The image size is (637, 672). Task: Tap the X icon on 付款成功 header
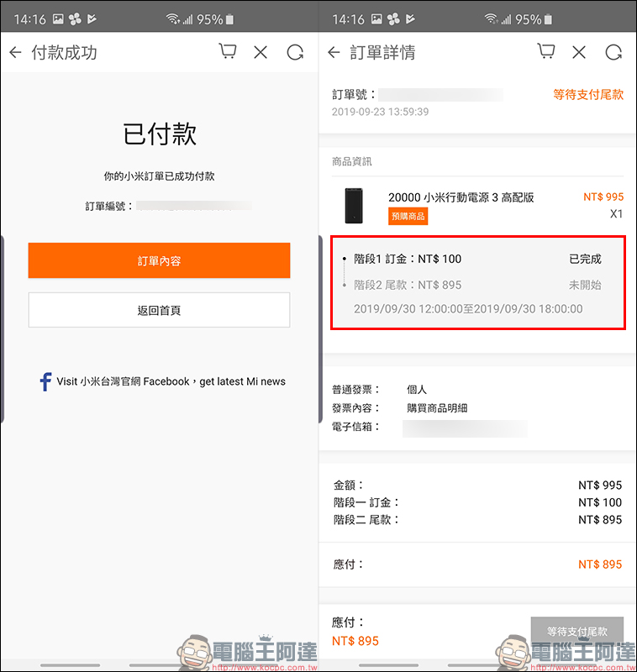[261, 53]
